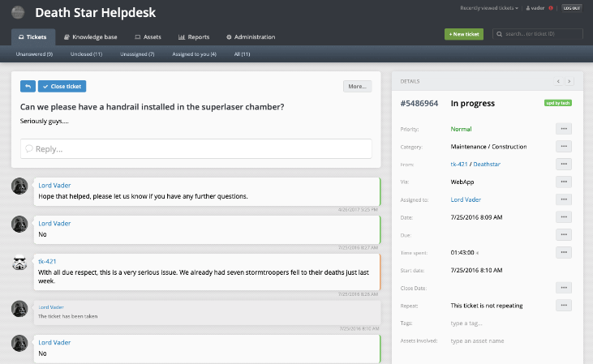Open Lord Vader link in Assigned to
The width and height of the screenshot is (593, 364).
point(466,199)
